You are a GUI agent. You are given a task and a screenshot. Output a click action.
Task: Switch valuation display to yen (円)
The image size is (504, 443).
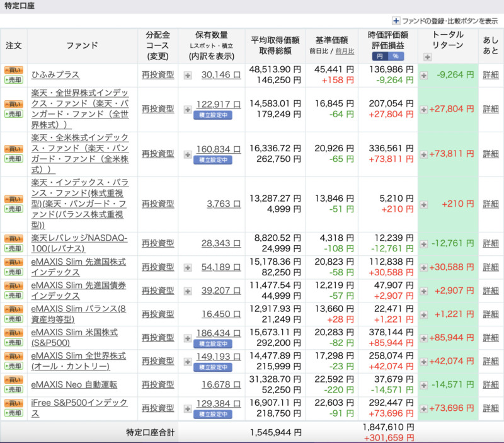click(x=380, y=56)
